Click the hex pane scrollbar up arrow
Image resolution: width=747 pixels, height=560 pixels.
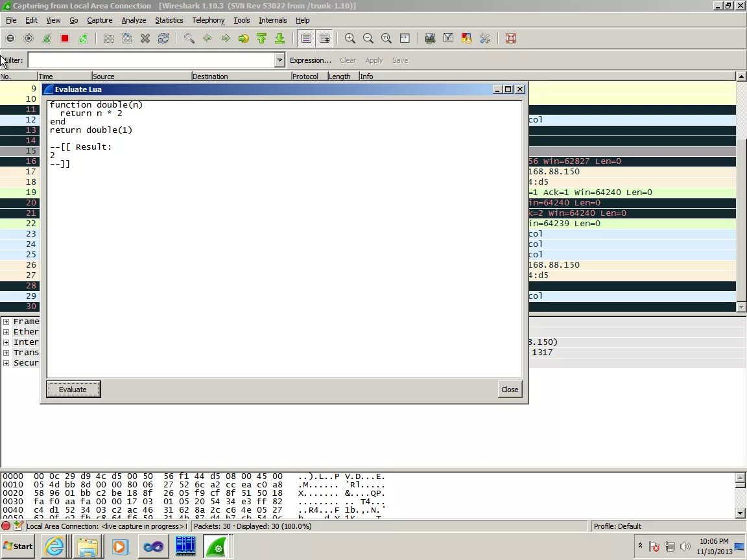[741, 477]
